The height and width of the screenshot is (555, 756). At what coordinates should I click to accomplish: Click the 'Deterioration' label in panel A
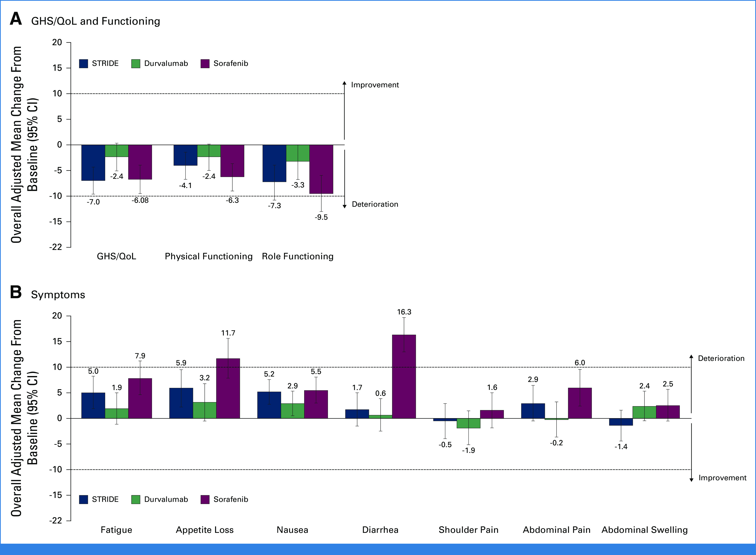point(375,204)
